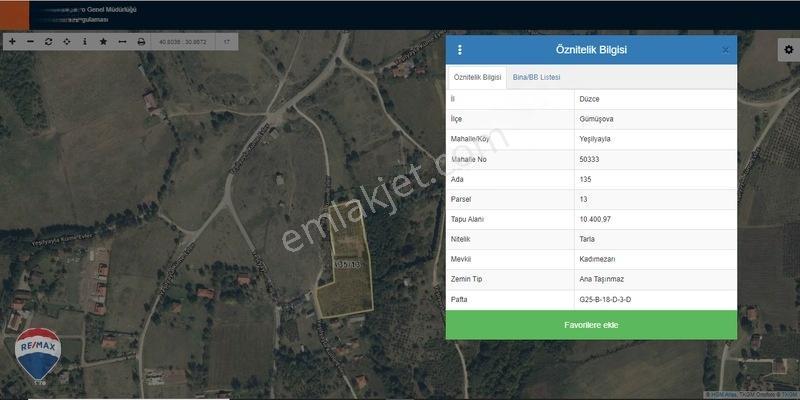Click the 'Ana Taşınmaz' value cell

coord(655,280)
